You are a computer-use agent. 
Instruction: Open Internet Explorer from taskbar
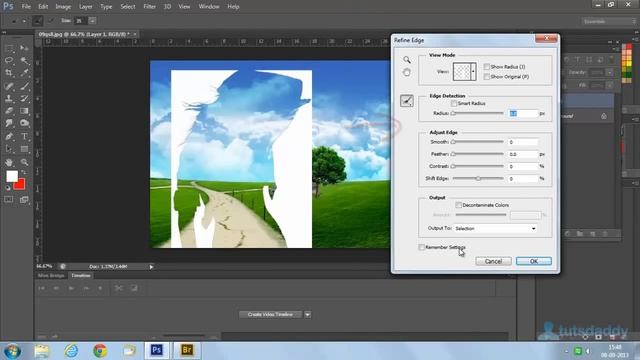[x=71, y=351]
